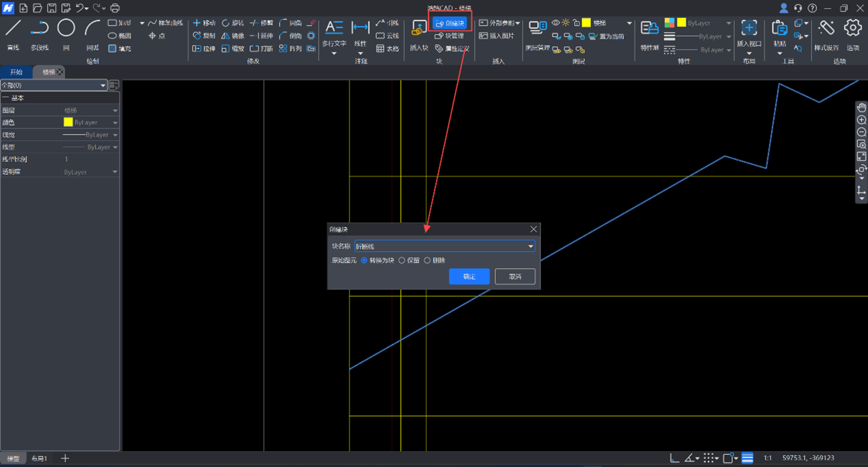Viewport: 868px width, 467px height.
Task: Expand the 块名称 name dropdown
Action: coord(530,246)
